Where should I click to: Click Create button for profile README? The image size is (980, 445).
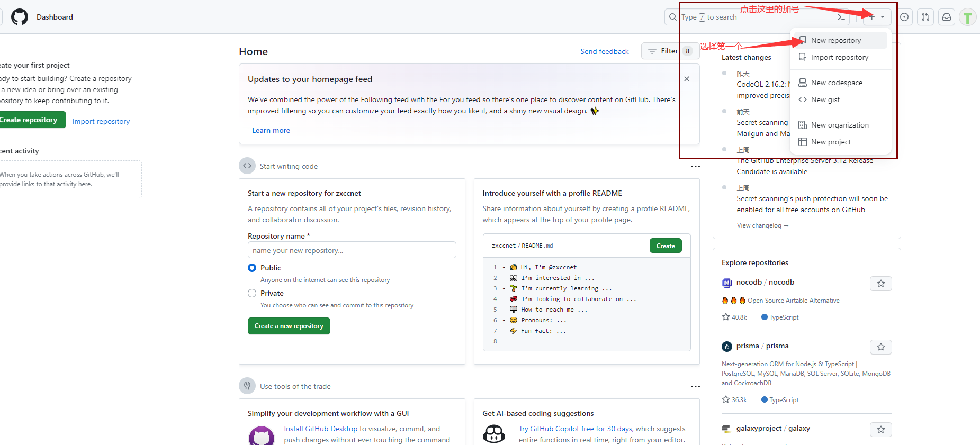[666, 246]
